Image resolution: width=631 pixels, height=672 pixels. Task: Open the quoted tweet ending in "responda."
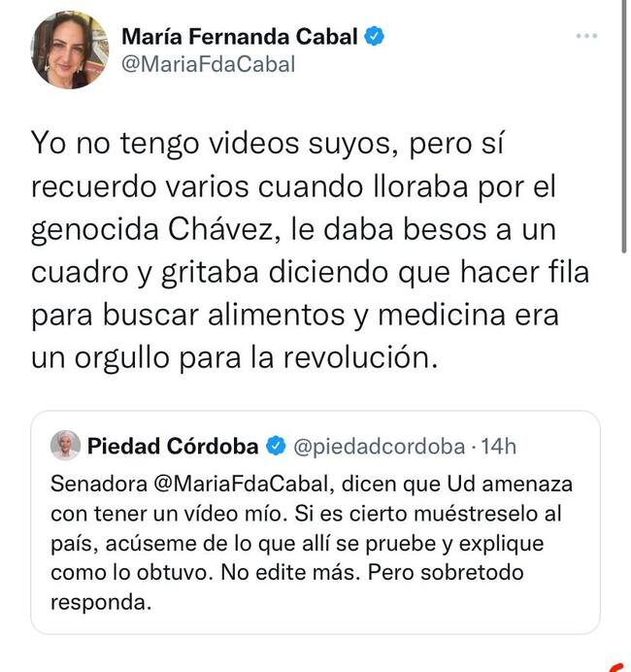click(315, 522)
